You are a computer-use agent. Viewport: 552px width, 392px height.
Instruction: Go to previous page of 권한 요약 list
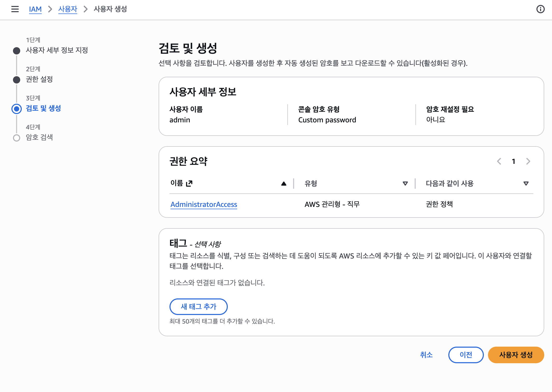(499, 161)
